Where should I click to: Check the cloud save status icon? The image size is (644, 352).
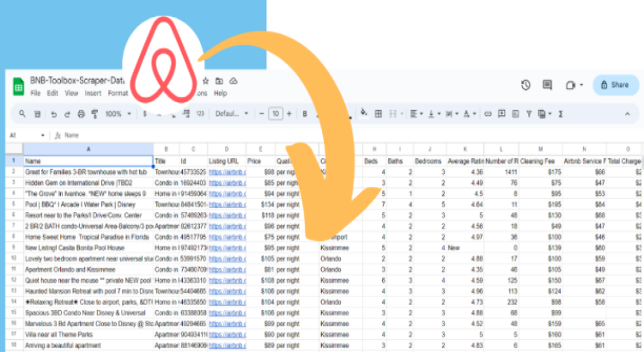(x=234, y=81)
